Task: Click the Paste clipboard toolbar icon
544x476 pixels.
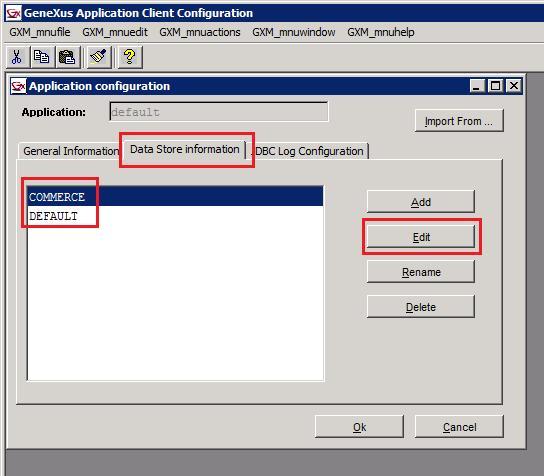Action: (67, 57)
